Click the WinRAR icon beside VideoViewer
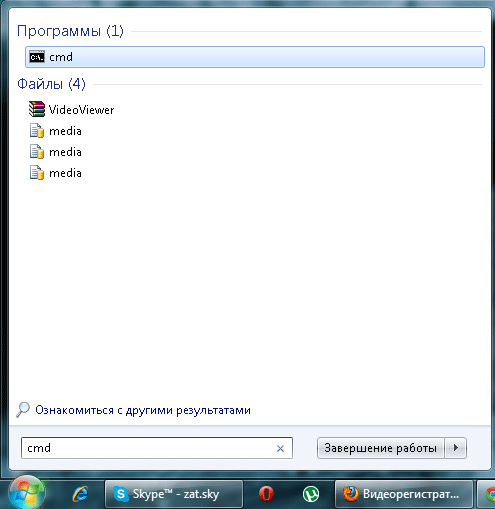The width and height of the screenshot is (495, 509). coord(36,109)
